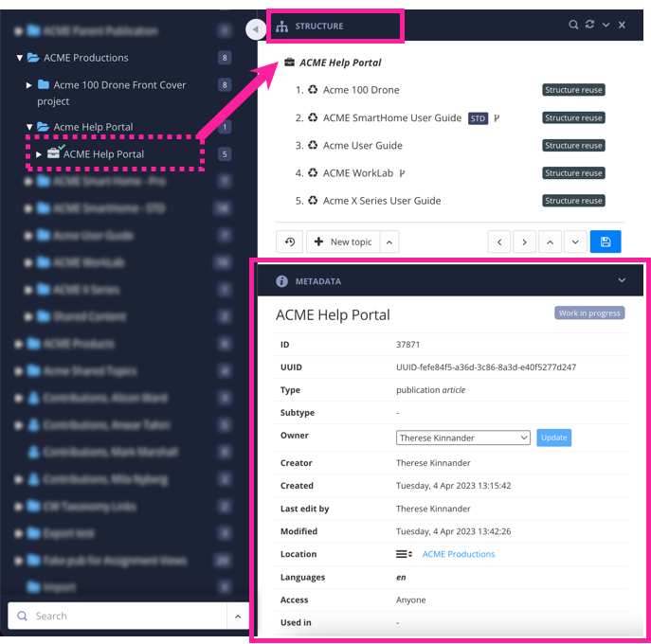
Task: Click branch icon beside ACME WorkLab
Action: 402,173
